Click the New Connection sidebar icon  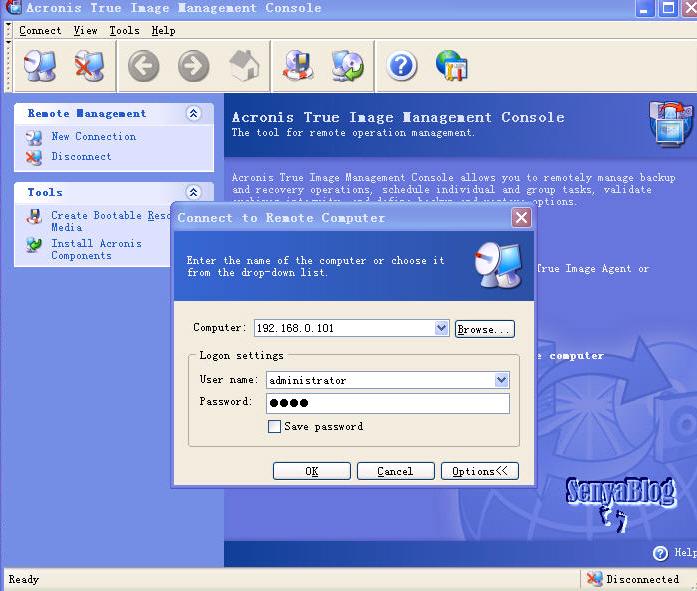pyautogui.click(x=34, y=137)
